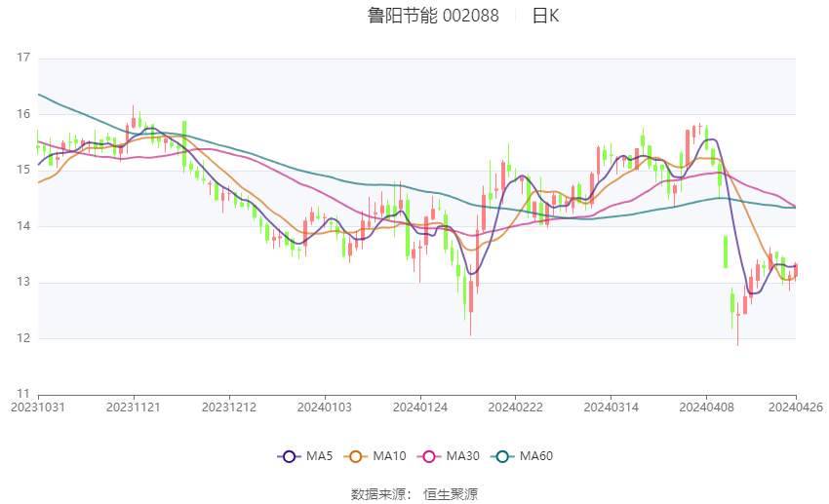
Task: Toggle the MA60 legend series
Action: pos(522,456)
